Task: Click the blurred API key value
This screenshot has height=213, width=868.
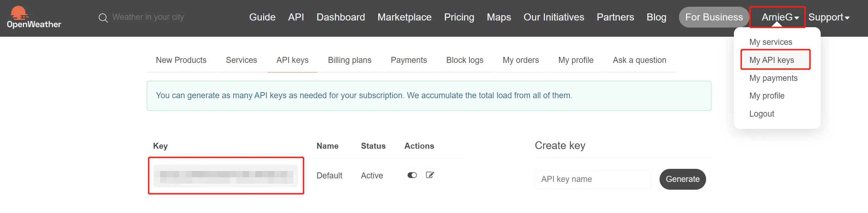Action: [x=226, y=176]
